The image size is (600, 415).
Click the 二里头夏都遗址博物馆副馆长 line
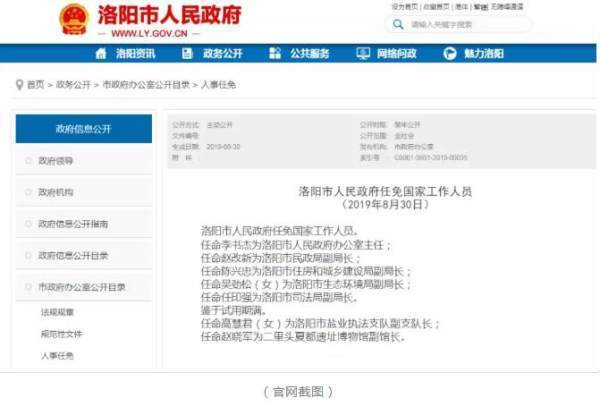[x=303, y=337]
